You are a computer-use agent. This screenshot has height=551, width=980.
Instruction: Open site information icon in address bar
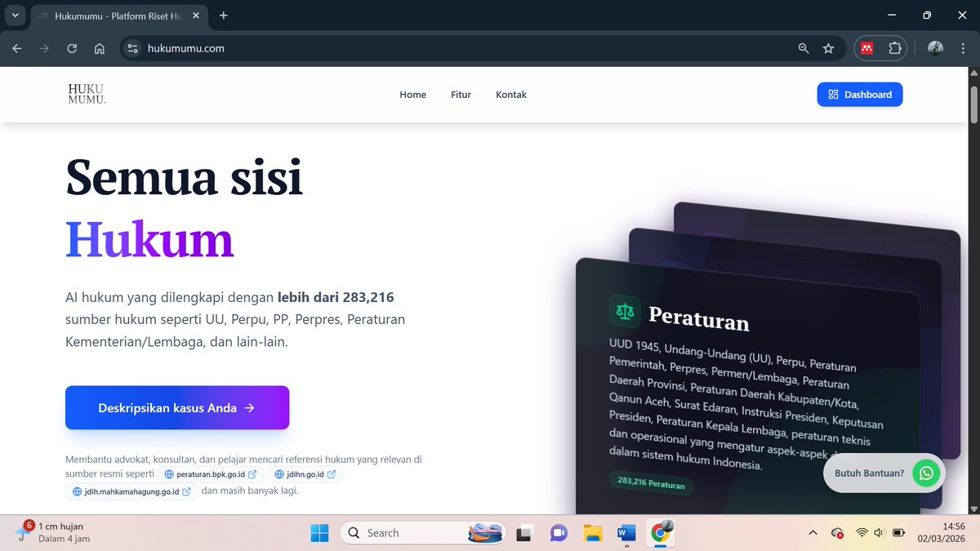tap(133, 48)
